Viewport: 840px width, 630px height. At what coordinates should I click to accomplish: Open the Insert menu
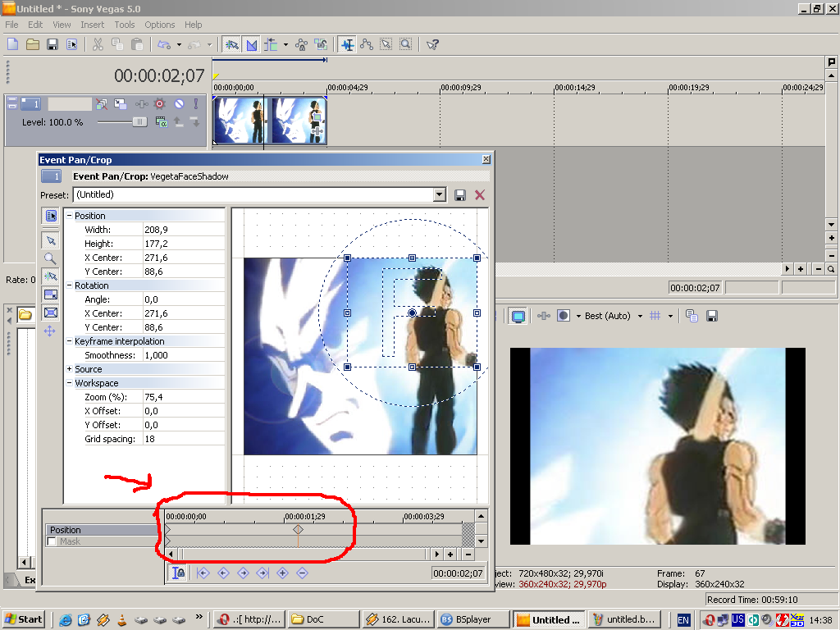pos(92,25)
